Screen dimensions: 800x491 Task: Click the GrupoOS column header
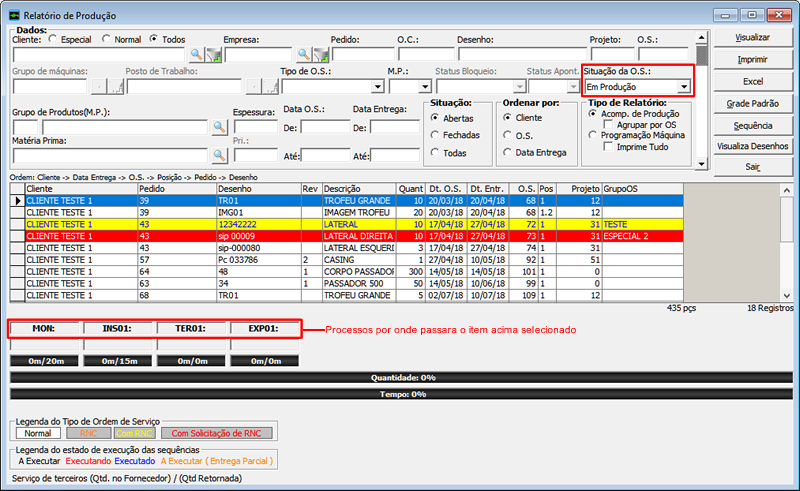point(643,189)
